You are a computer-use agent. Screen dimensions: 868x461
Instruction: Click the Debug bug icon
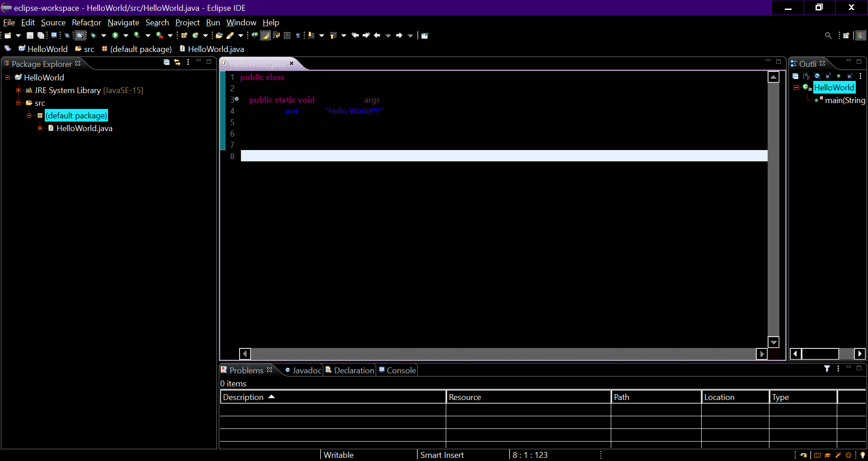94,35
